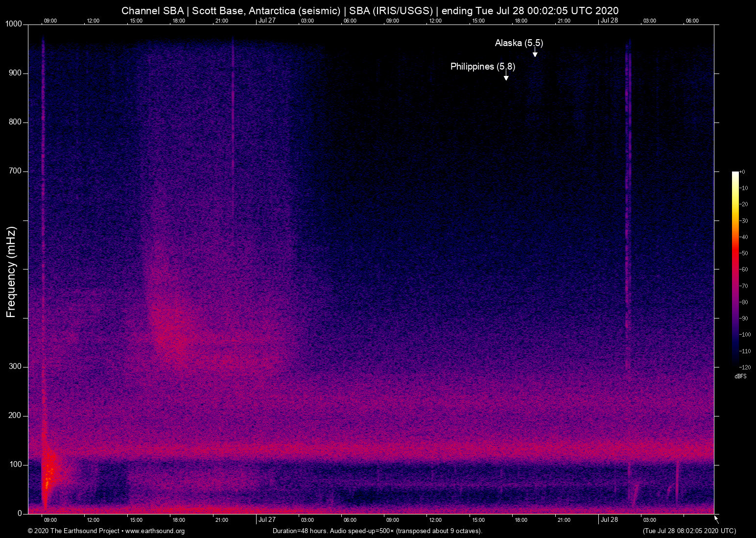
Task: Click the Alaska (5.5) earthquake marker
Action: tap(519, 43)
